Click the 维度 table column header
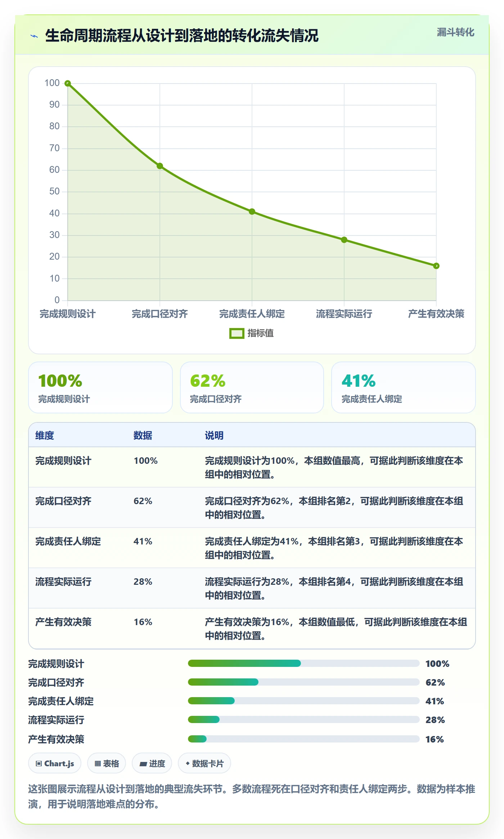 45,436
